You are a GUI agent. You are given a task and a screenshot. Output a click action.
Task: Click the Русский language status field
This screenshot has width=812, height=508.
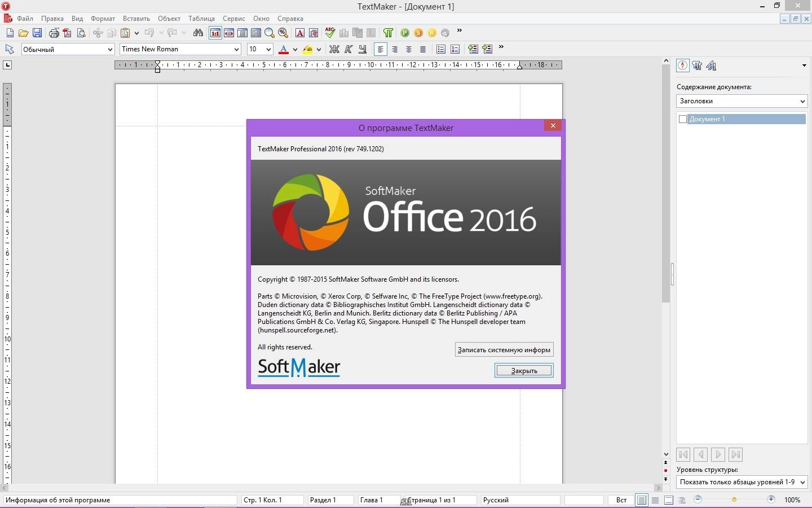pos(520,500)
